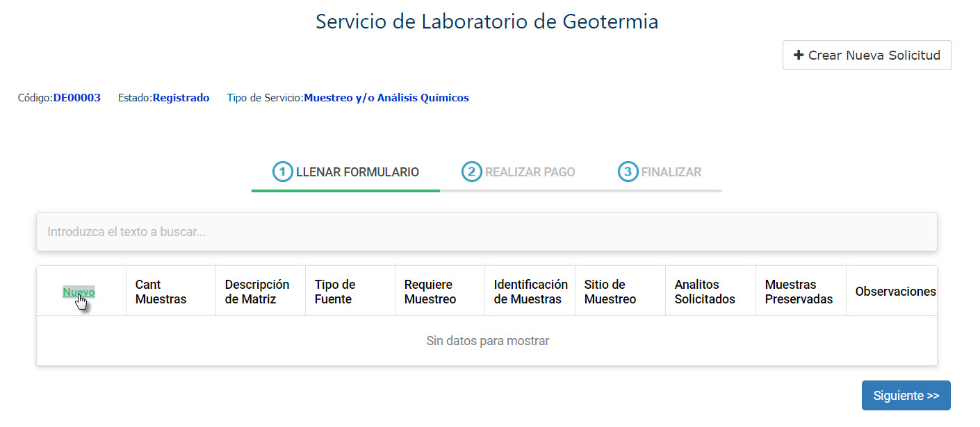980x427 pixels.
Task: Select the Llenar Formulario step tab
Action: click(346, 172)
